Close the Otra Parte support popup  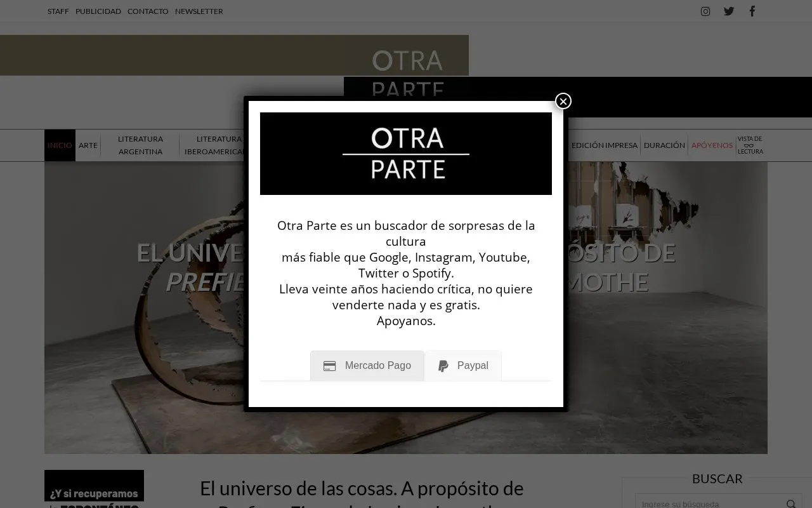pyautogui.click(x=563, y=101)
